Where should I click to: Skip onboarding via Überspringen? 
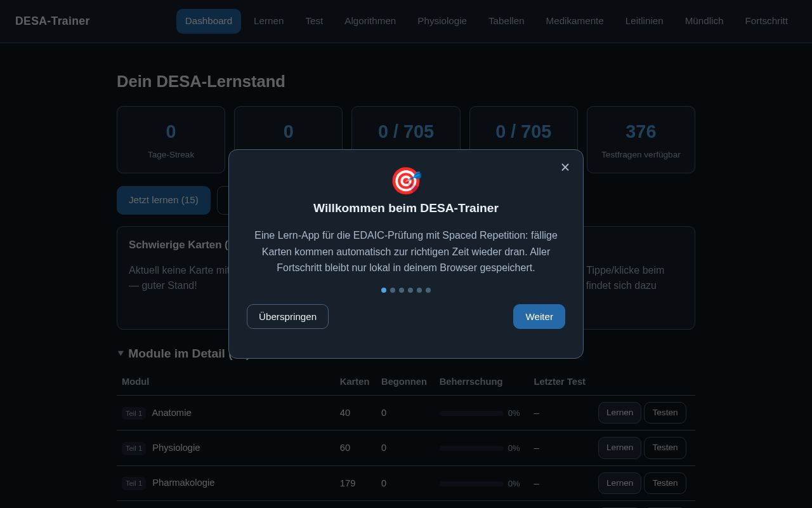[x=287, y=316]
